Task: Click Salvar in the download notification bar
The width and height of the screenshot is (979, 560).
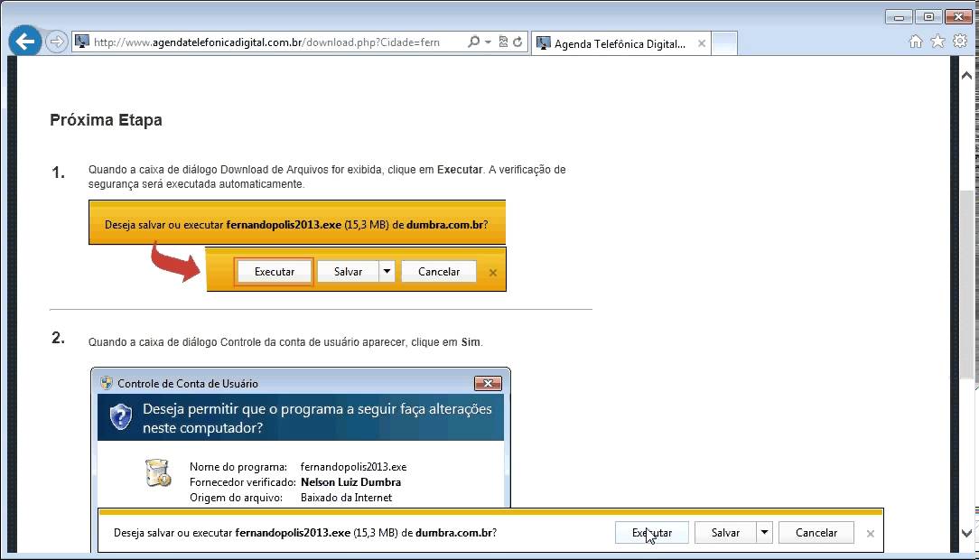Action: click(x=725, y=533)
